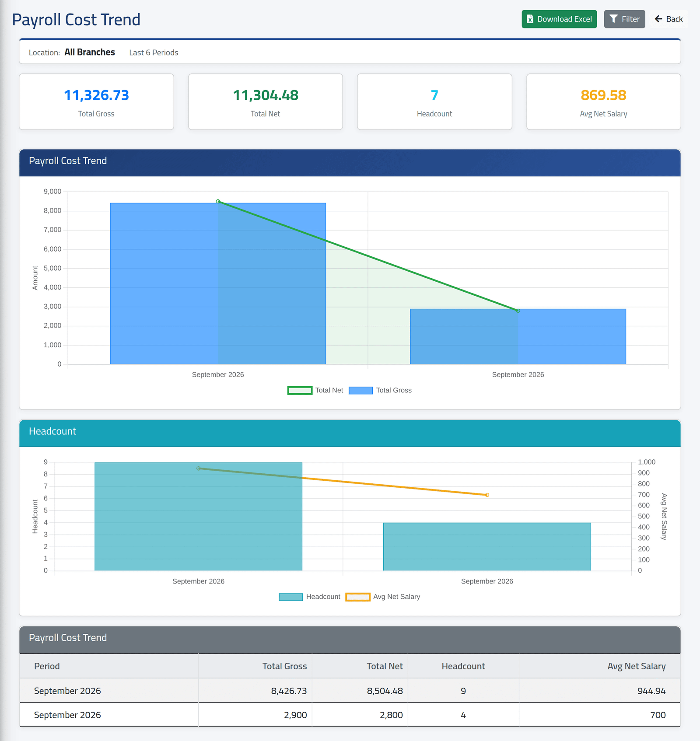
Task: Toggle the Avg Net Salary legend swatch
Action: (x=358, y=597)
